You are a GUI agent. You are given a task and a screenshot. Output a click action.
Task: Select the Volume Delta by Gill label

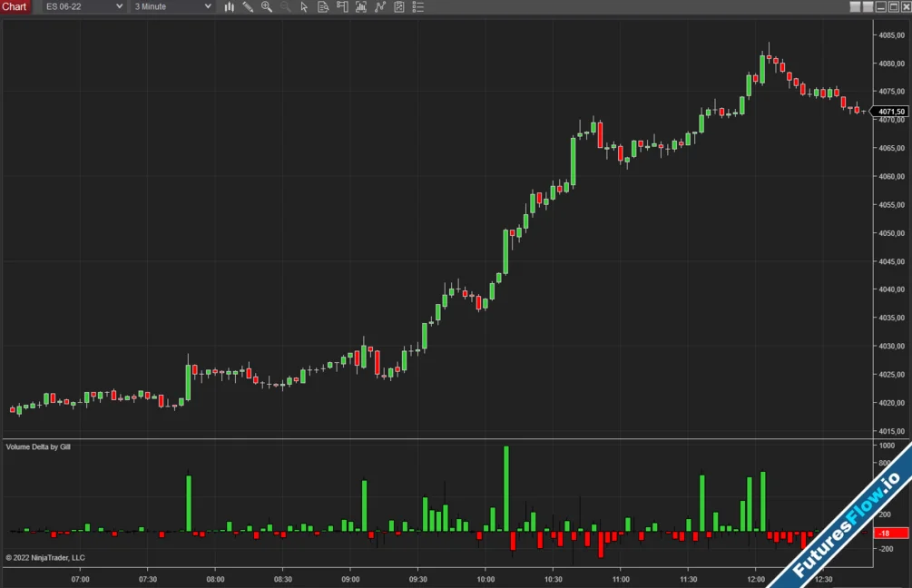(x=38, y=447)
